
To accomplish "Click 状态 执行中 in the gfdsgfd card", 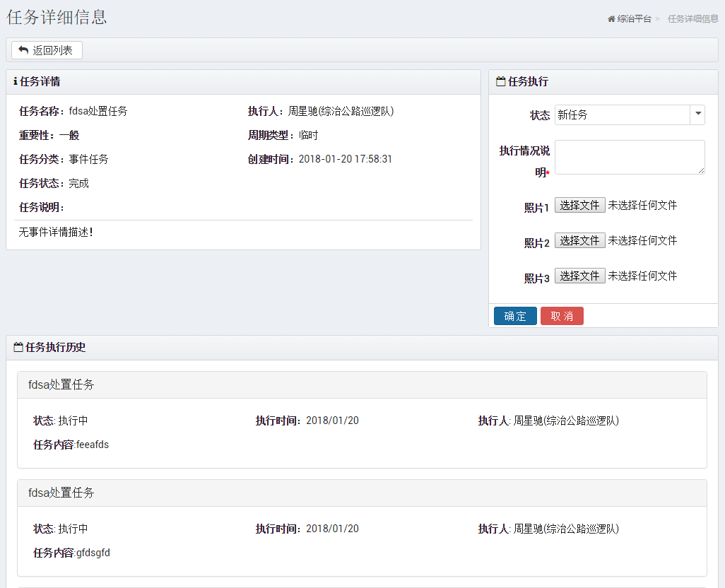I will tap(61, 529).
